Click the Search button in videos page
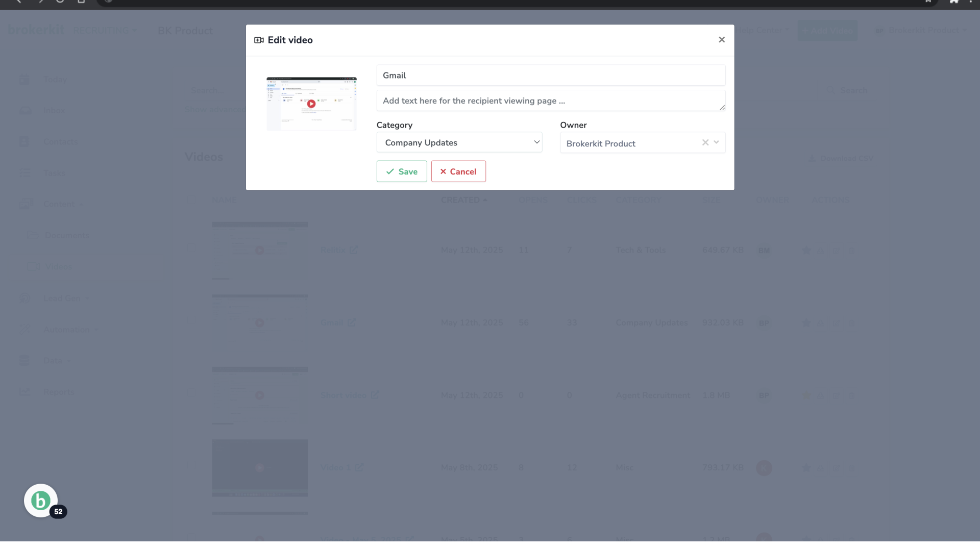The height and width of the screenshot is (551, 980). (x=847, y=90)
